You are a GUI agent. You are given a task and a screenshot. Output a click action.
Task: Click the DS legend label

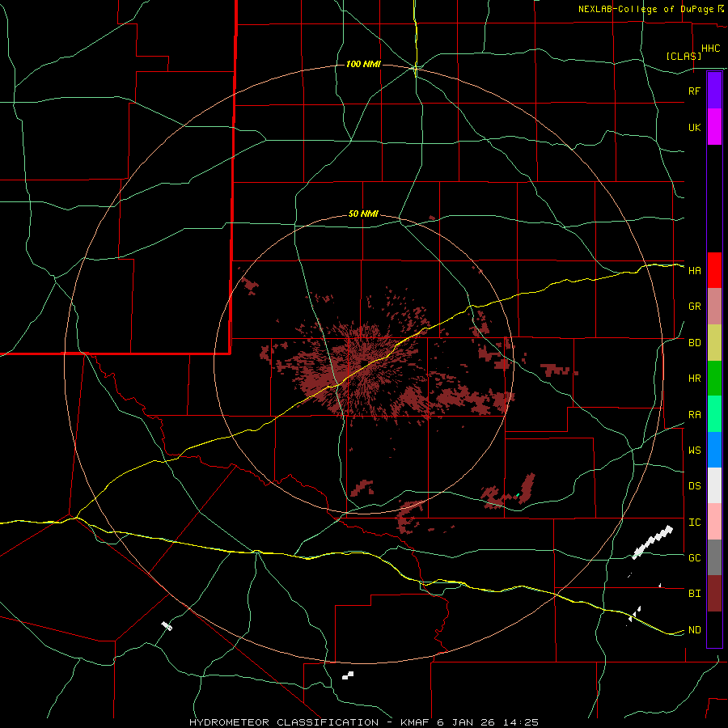694,486
